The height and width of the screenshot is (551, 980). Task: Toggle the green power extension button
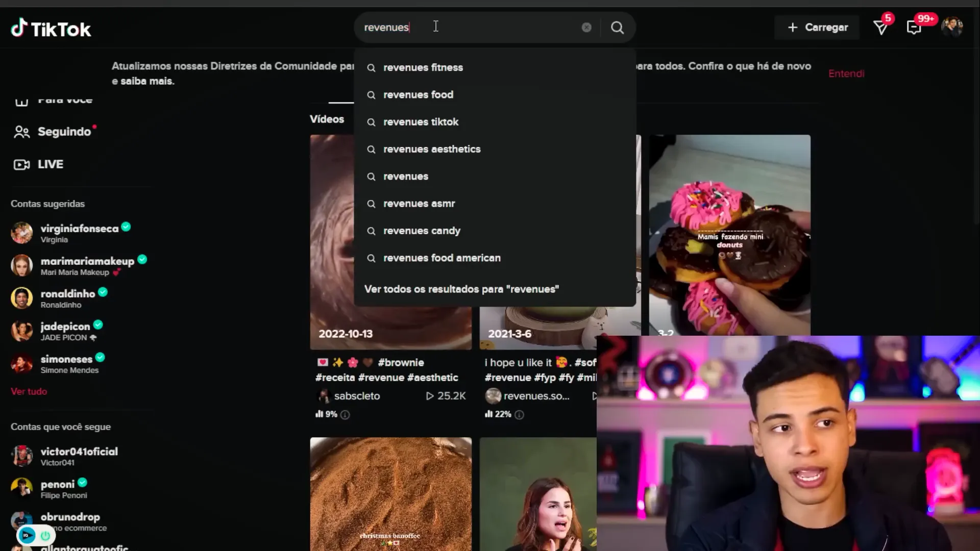click(45, 536)
